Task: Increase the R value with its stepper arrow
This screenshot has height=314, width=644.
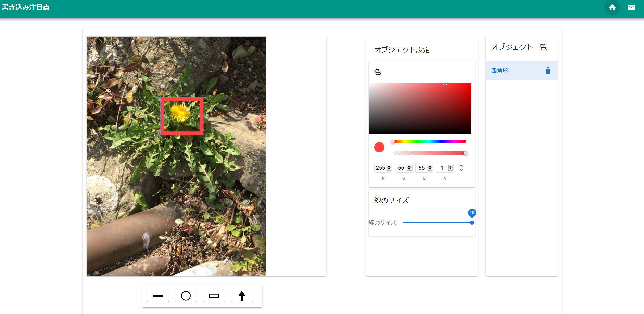Action: (389, 166)
